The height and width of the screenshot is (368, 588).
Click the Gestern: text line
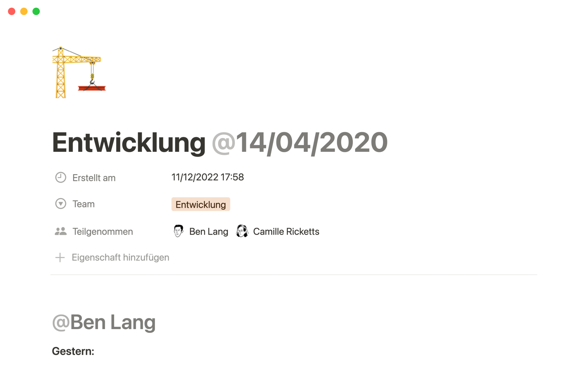[73, 351]
